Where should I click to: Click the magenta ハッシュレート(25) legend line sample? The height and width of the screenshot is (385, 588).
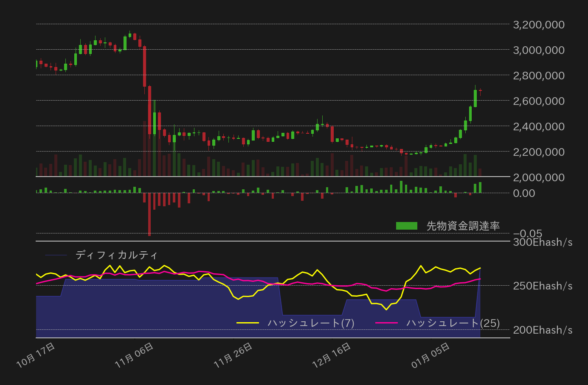[386, 323]
